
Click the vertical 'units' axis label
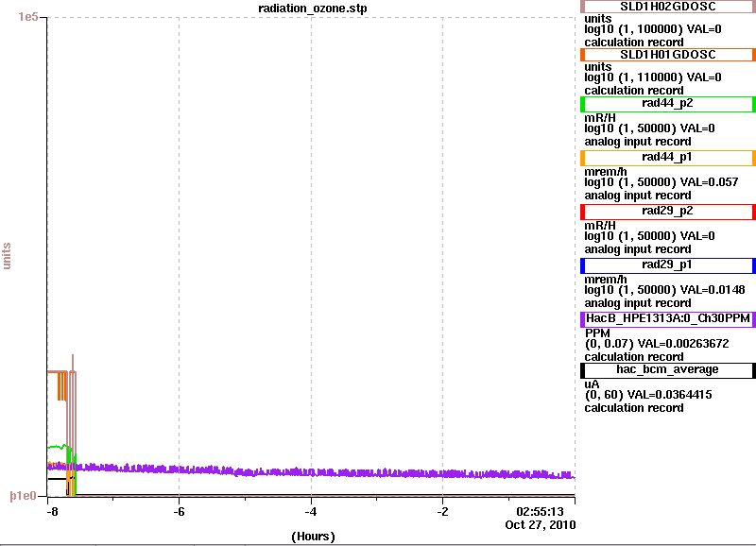coord(7,256)
